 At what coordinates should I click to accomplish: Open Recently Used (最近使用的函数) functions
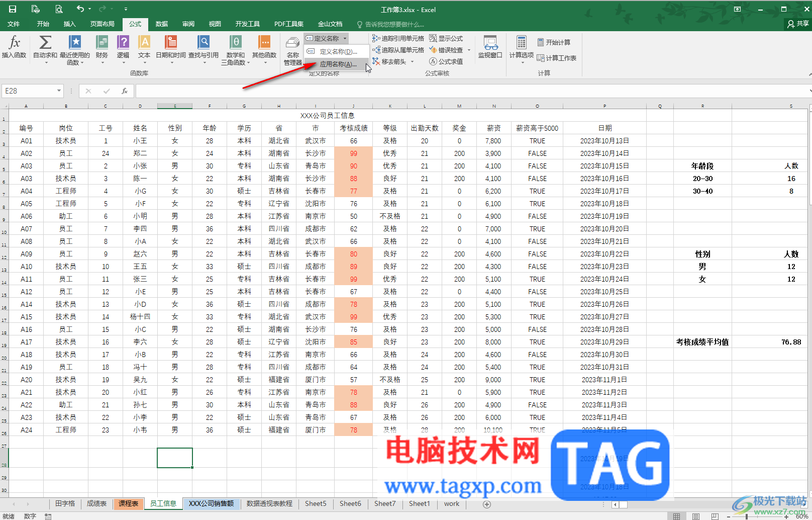[75, 49]
